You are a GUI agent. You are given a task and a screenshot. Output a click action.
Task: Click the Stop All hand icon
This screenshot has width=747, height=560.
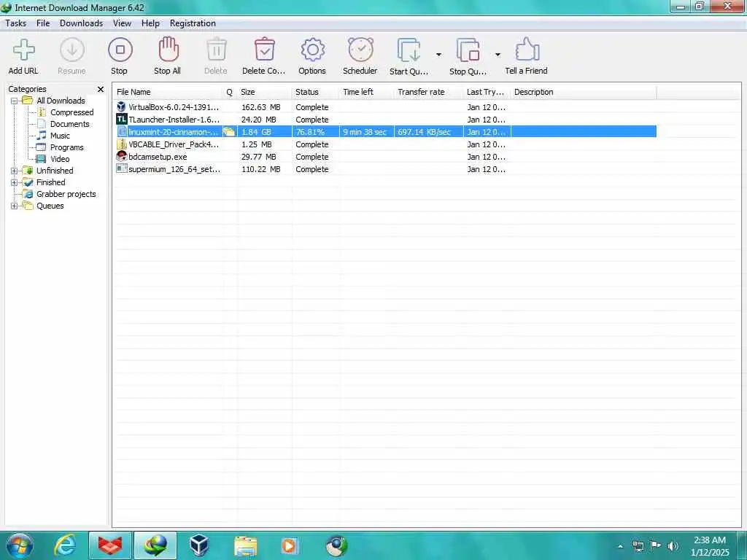(169, 50)
